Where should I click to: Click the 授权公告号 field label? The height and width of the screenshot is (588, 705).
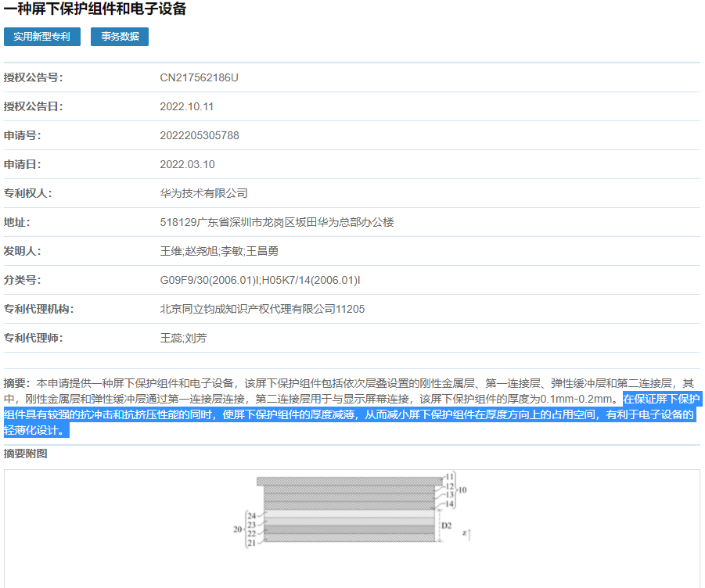(33, 77)
